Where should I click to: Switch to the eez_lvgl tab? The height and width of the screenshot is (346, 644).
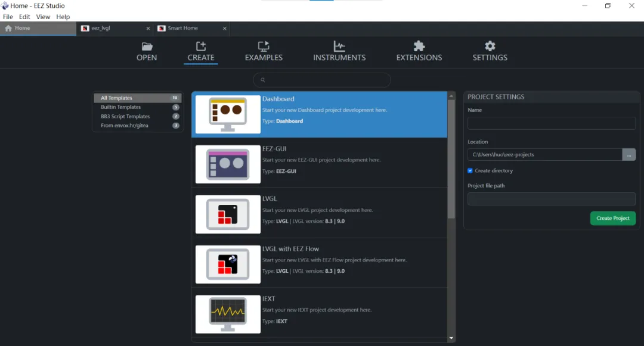tap(114, 28)
